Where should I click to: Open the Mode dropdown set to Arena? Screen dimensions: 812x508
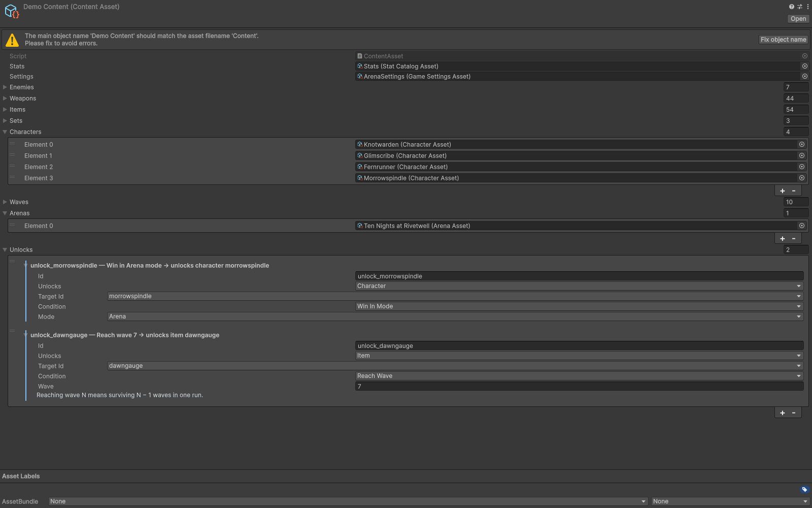point(455,316)
